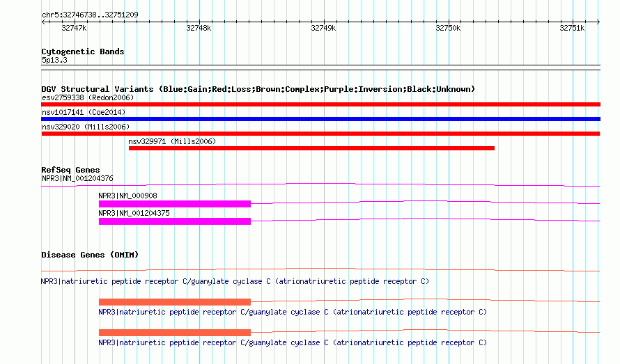Click the chr5:32746738..32751209 coordinate label
This screenshot has height=364, width=620.
(90, 15)
